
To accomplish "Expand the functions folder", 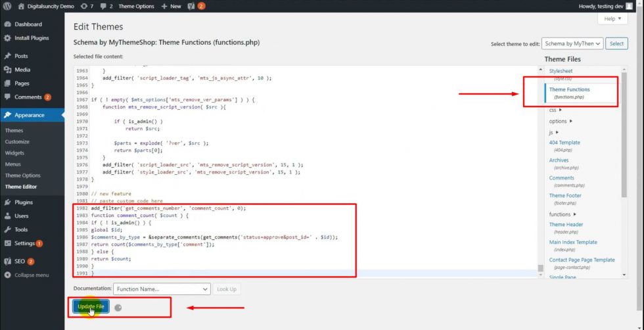I will (x=563, y=214).
